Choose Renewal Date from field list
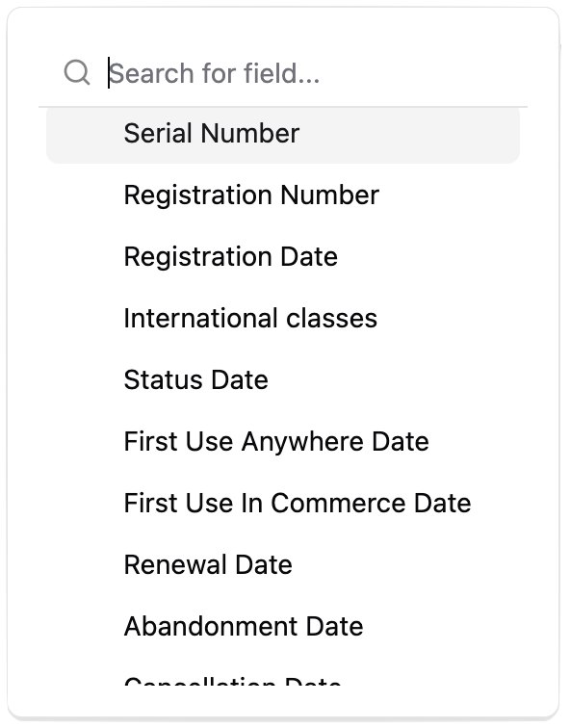Screen dimensions: 570x728 (283, 565)
